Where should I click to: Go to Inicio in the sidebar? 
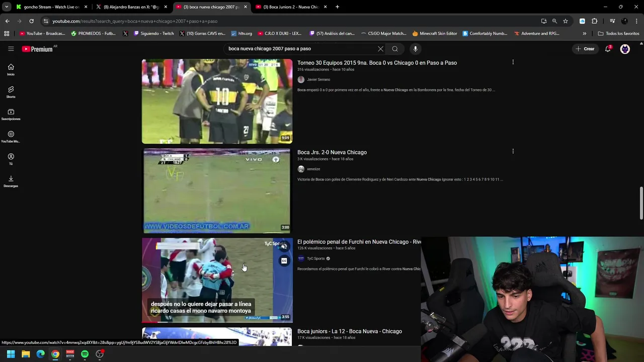click(11, 70)
